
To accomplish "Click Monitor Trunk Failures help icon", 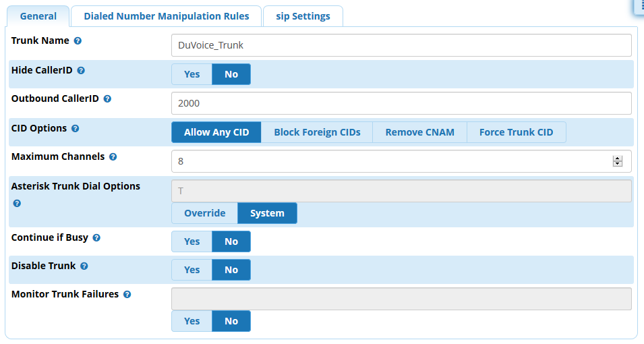I will (127, 295).
